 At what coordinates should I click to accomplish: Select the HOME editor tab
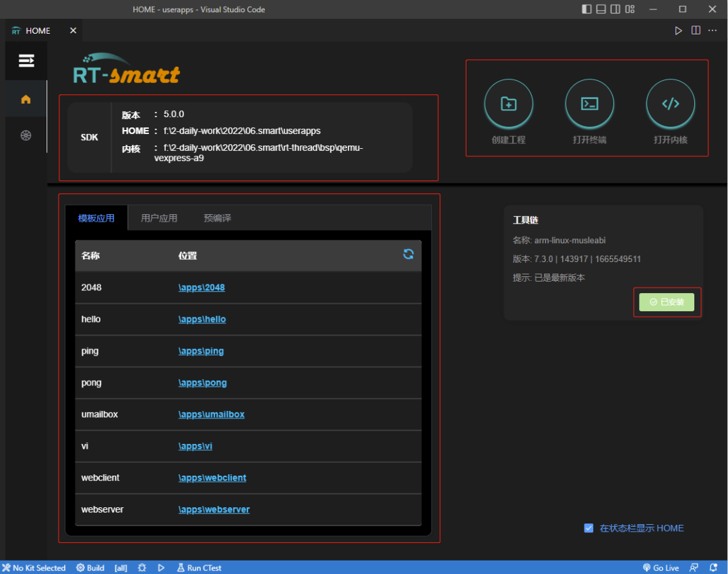click(x=38, y=30)
